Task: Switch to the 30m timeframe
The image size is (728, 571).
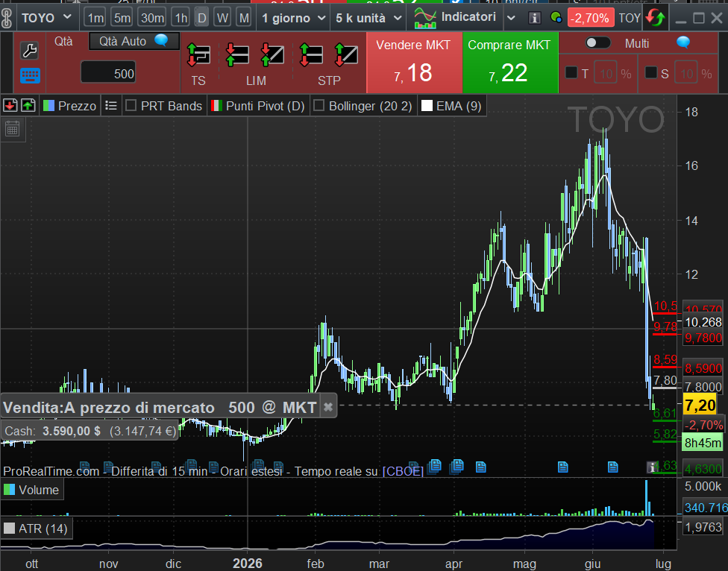Action: point(152,18)
